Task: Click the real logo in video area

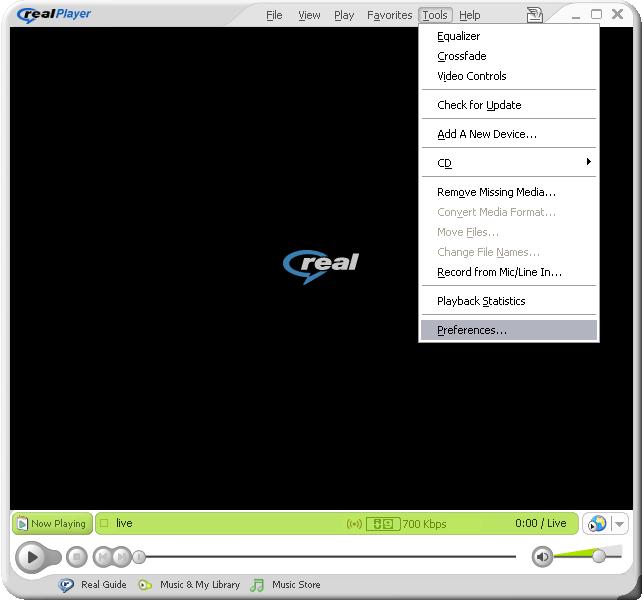Action: [321, 266]
